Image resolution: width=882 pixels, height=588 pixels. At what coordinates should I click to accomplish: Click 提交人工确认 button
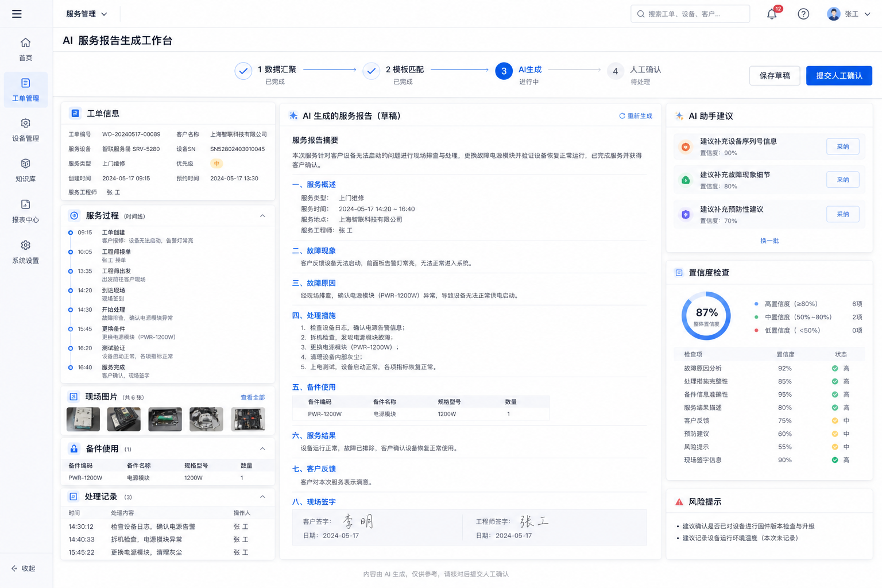coord(839,76)
